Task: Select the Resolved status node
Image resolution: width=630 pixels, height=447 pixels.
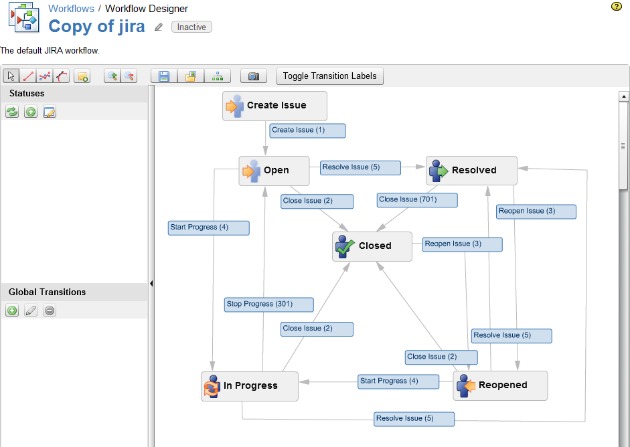Action: [472, 171]
